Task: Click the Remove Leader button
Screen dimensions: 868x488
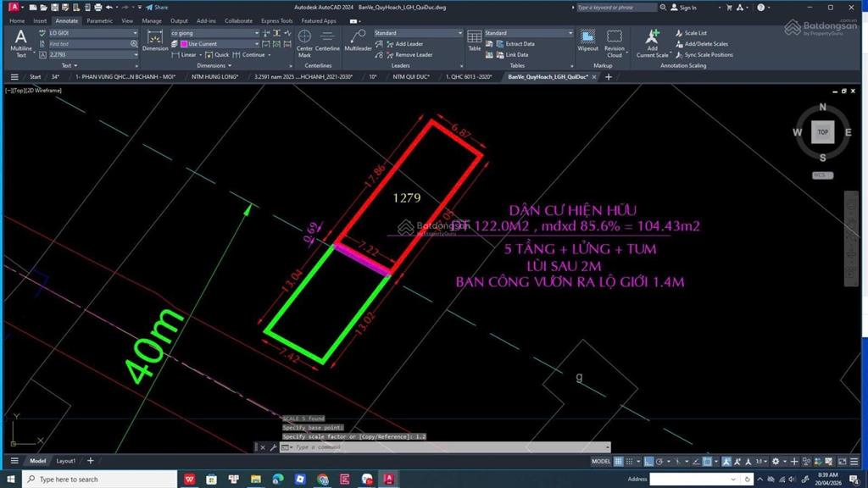Action: 409,55
